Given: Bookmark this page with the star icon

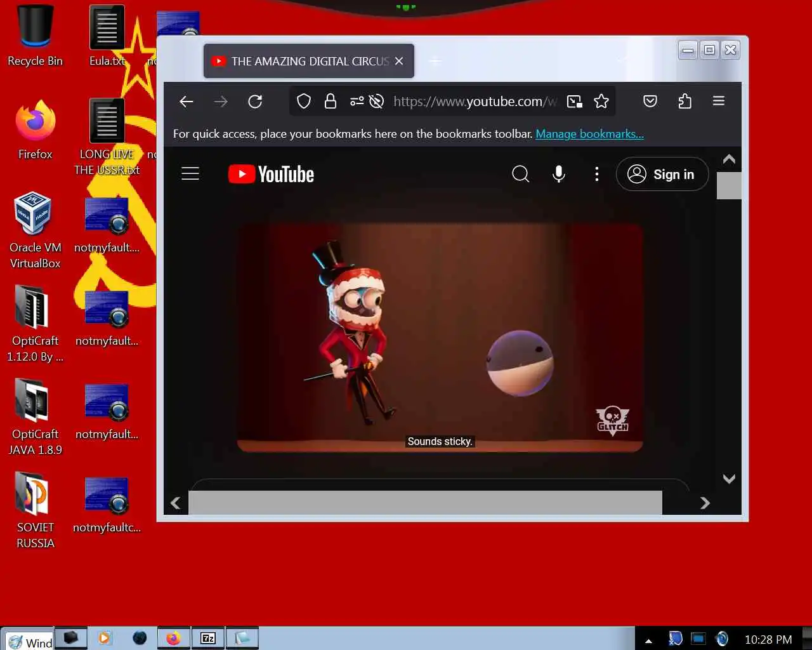Looking at the screenshot, I should [x=601, y=102].
